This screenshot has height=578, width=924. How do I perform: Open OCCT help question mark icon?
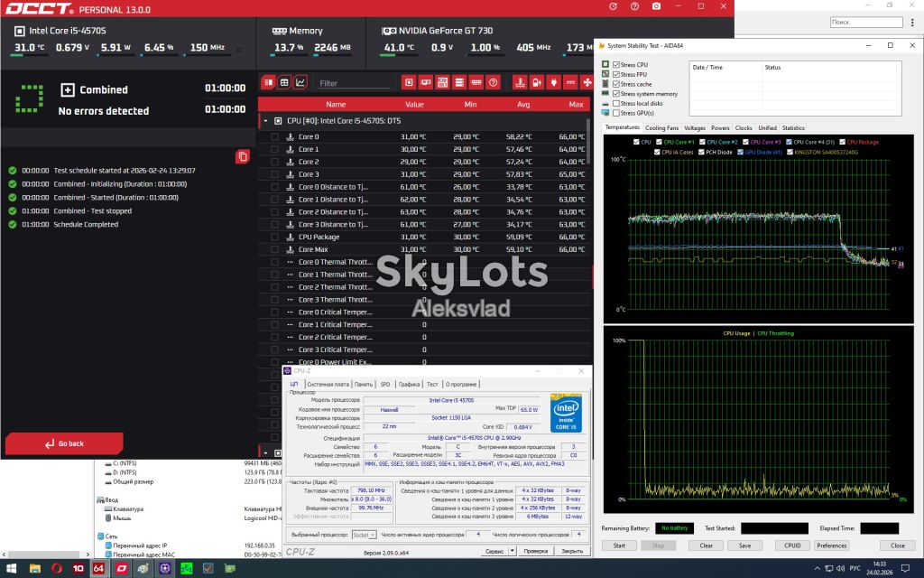tap(634, 6)
